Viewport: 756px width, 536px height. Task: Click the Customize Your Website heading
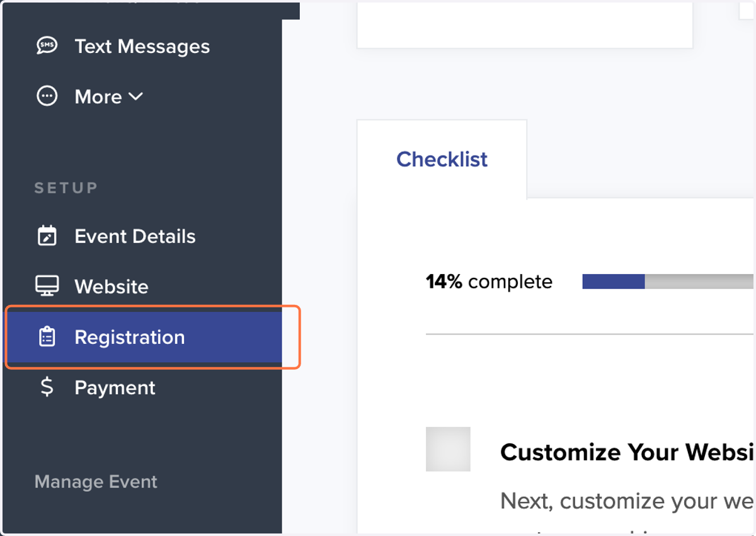627,452
